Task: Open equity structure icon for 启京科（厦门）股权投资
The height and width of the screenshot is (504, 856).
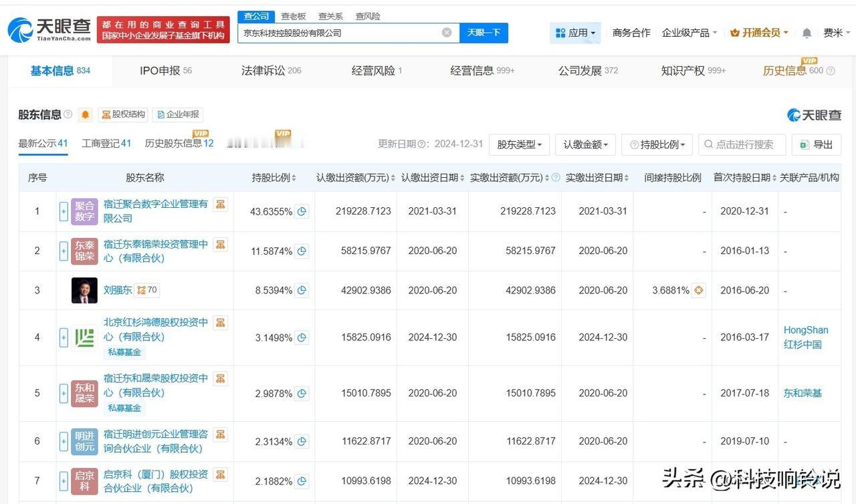Action: [x=221, y=475]
